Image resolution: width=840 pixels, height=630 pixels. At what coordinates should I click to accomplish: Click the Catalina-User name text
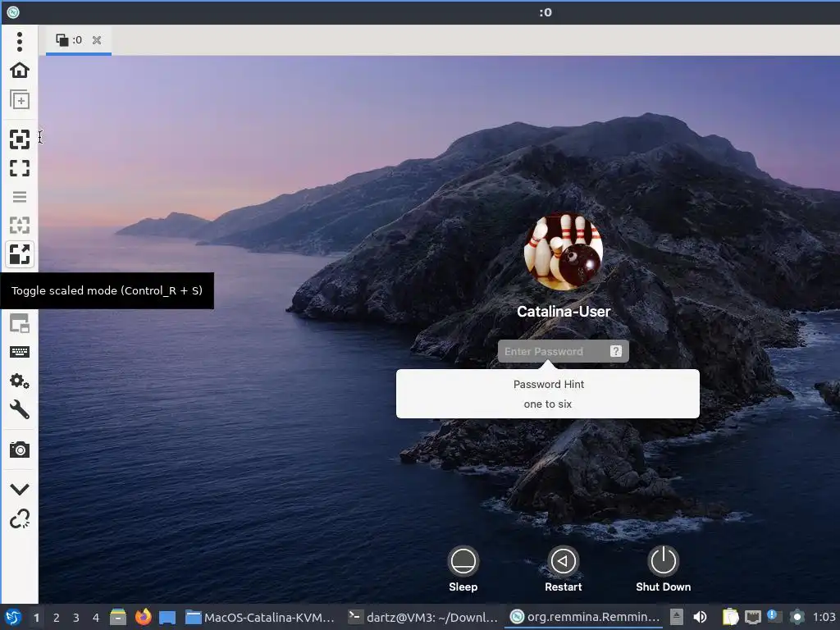click(x=563, y=311)
